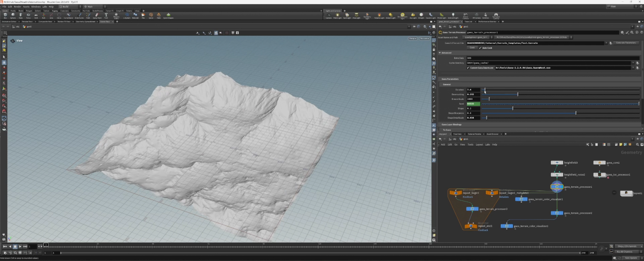
Task: Open file chooser for Gaea terrain file
Action: coord(611,43)
